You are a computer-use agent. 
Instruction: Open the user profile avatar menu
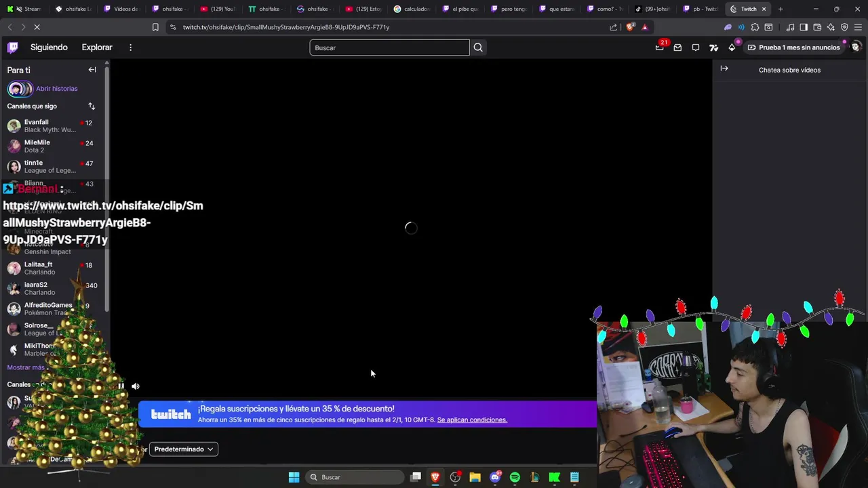856,47
